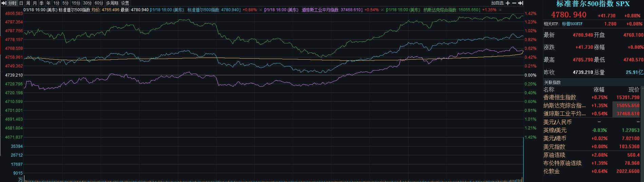Click the big 4780.940 price in header

(569, 15)
